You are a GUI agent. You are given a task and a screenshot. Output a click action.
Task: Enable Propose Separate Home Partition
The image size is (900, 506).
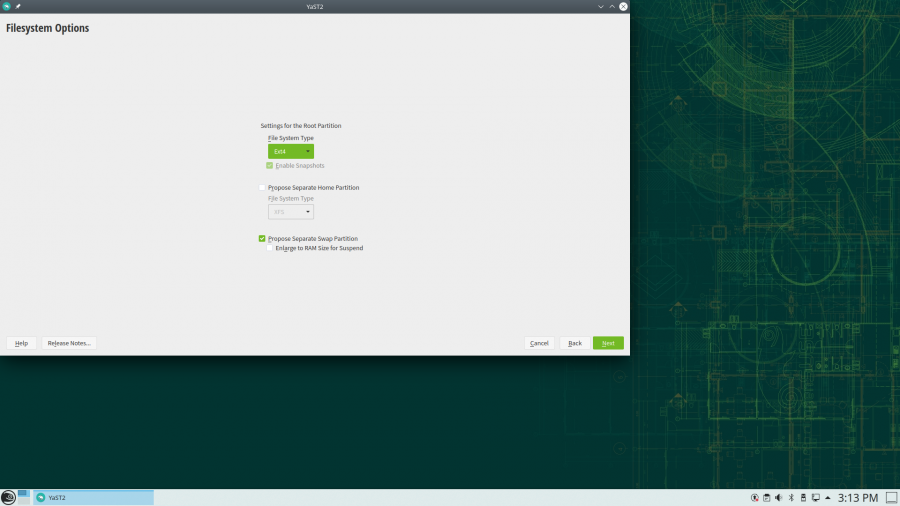point(263,187)
